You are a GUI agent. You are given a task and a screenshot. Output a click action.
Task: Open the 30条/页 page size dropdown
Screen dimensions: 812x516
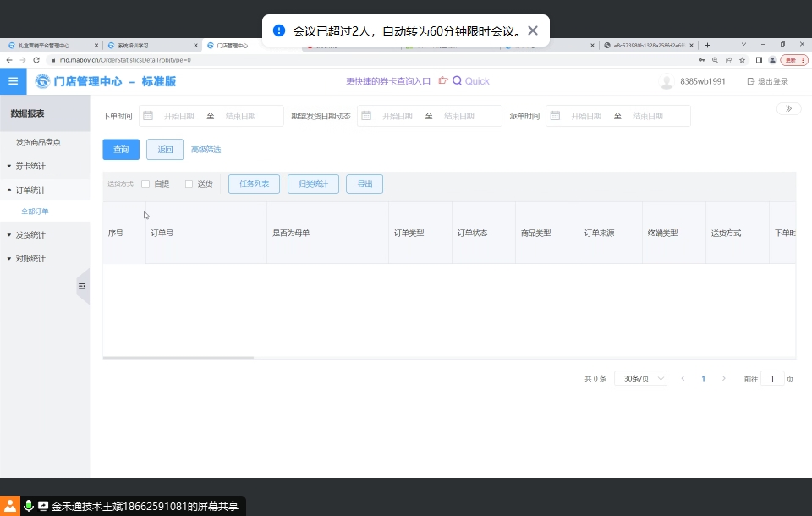(x=640, y=379)
